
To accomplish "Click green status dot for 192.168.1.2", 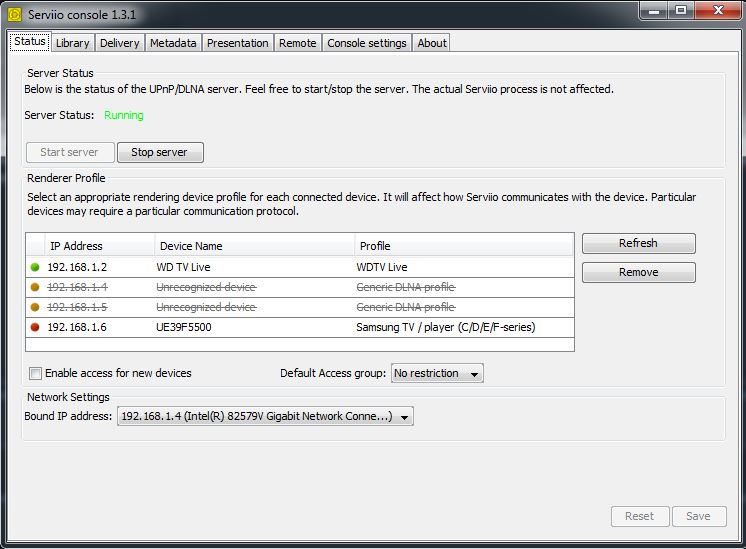I will pos(35,267).
